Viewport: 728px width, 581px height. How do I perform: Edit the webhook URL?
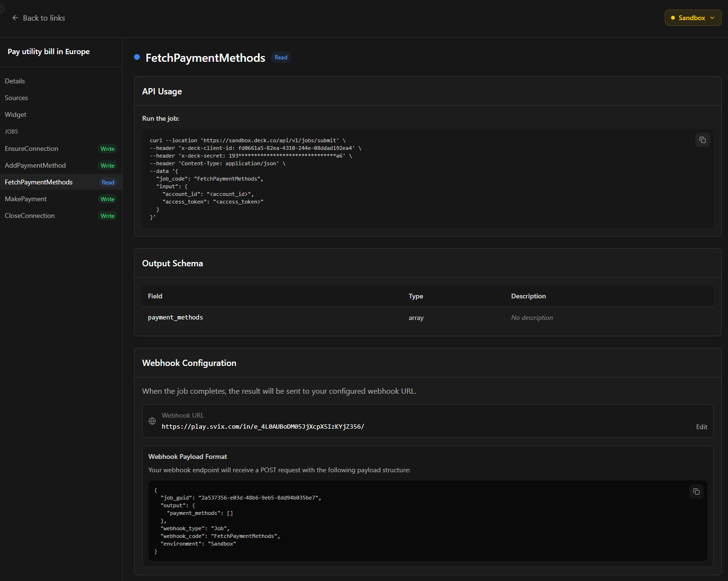(702, 427)
